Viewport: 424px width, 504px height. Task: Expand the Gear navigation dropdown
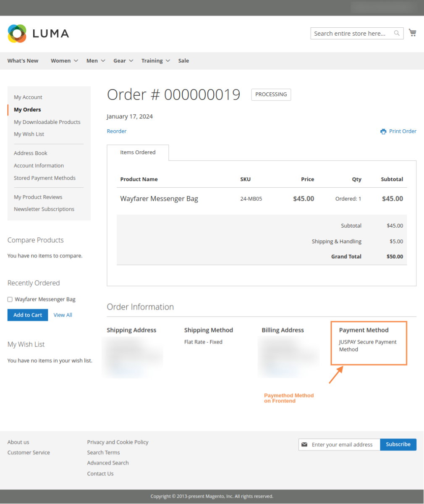click(120, 60)
